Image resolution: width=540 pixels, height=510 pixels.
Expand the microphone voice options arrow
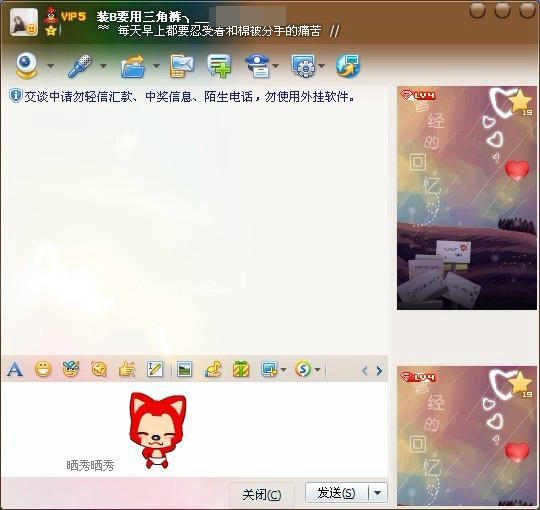(103, 65)
